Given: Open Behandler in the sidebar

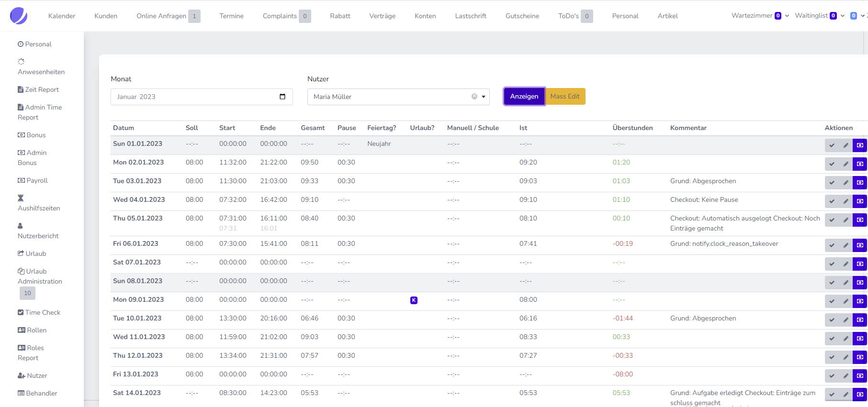Looking at the screenshot, I should click(x=37, y=393).
